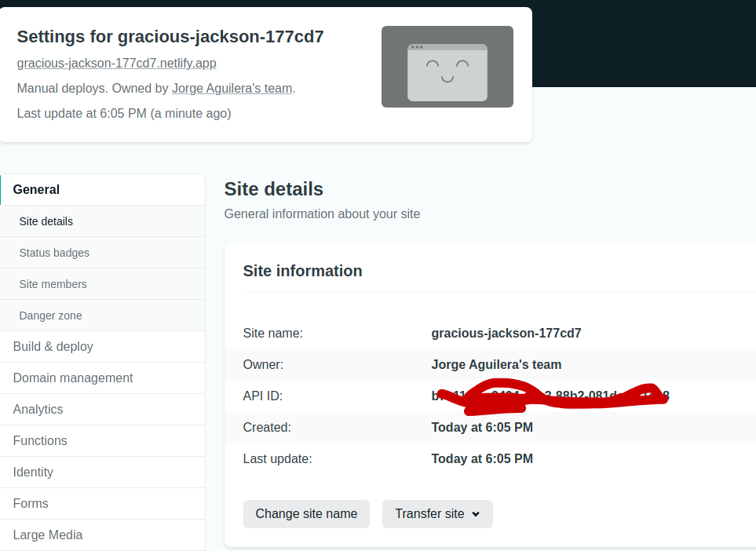
Task: Click the Site information heading
Action: [x=301, y=270]
